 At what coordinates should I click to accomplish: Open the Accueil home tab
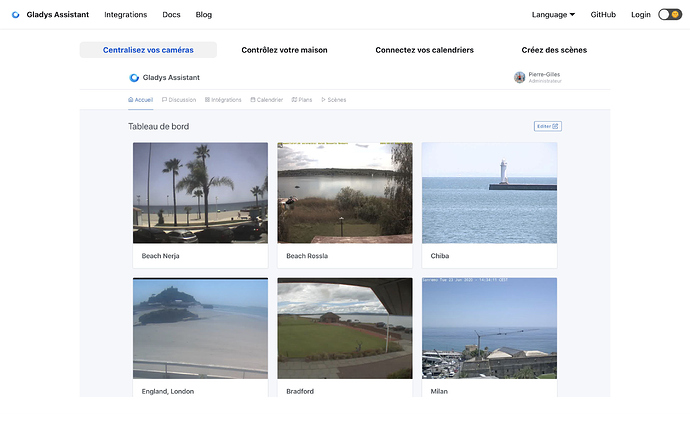point(140,100)
